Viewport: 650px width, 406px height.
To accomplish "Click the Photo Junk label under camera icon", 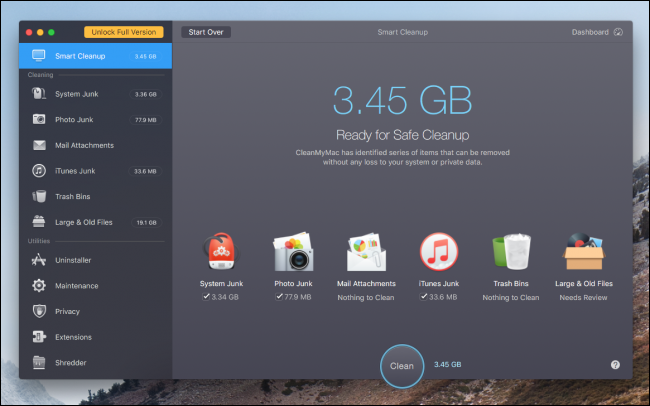I will [x=293, y=284].
